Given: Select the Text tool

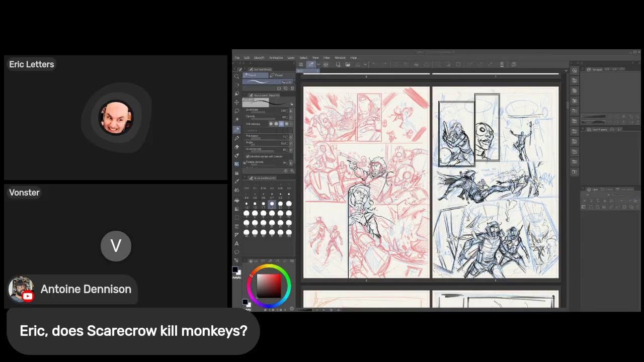Looking at the screenshot, I should [x=237, y=243].
